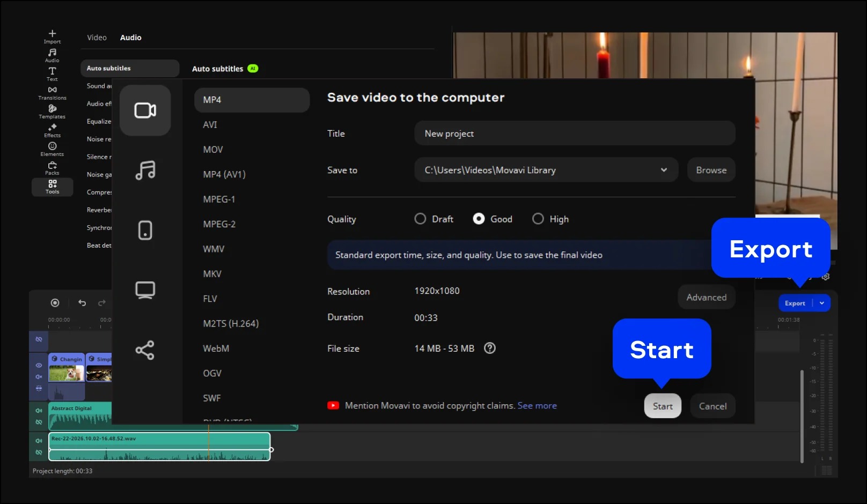Expand the Save to folder dropdown
The height and width of the screenshot is (504, 867).
pyautogui.click(x=664, y=170)
